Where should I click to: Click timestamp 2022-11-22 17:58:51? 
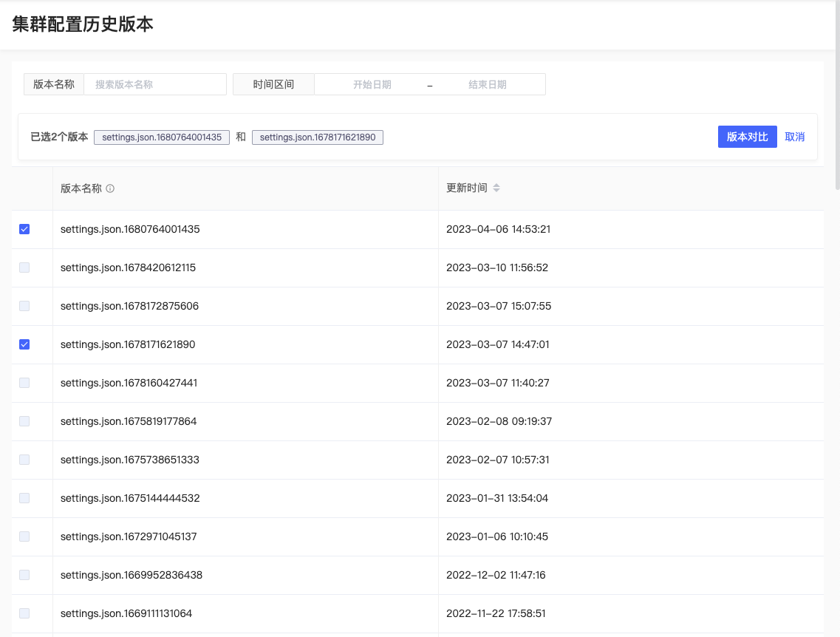point(496,613)
